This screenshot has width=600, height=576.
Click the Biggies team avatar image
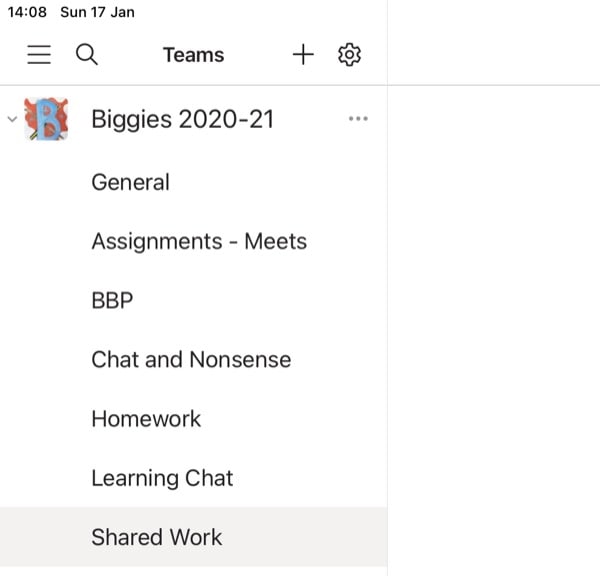pyautogui.click(x=46, y=119)
